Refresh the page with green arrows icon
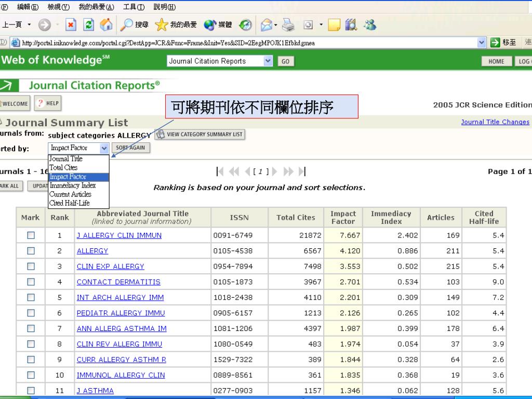532x399 pixels. point(88,25)
